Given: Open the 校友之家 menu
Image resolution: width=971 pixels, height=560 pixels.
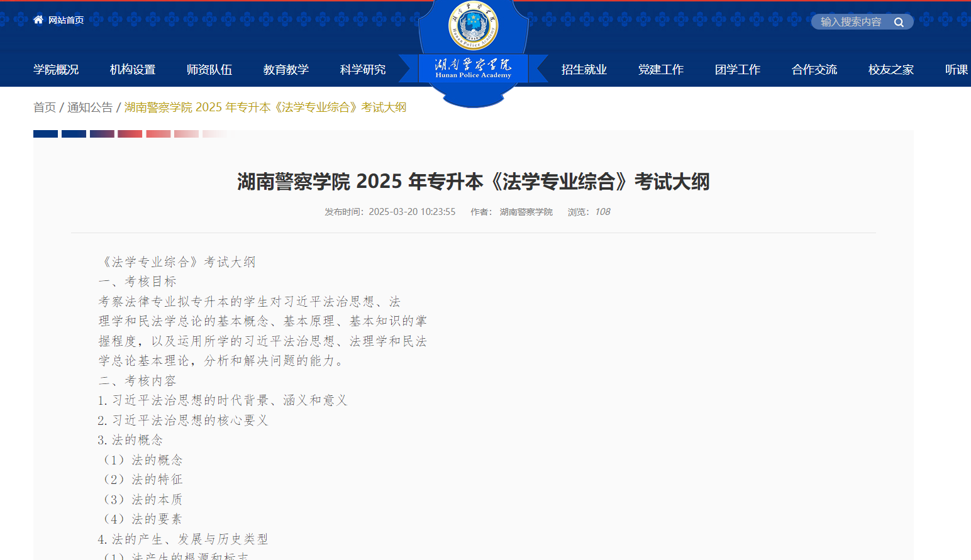Looking at the screenshot, I should click(x=891, y=70).
